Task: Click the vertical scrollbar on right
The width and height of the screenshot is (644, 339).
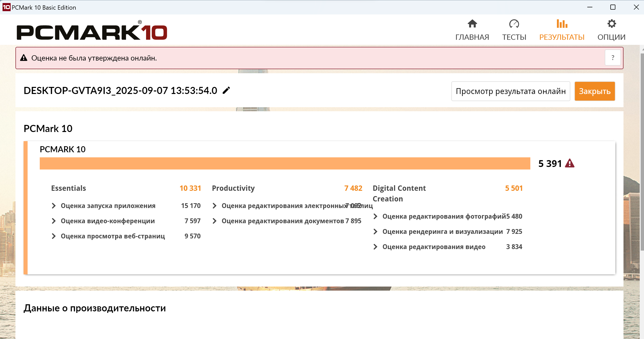Action: click(642, 152)
